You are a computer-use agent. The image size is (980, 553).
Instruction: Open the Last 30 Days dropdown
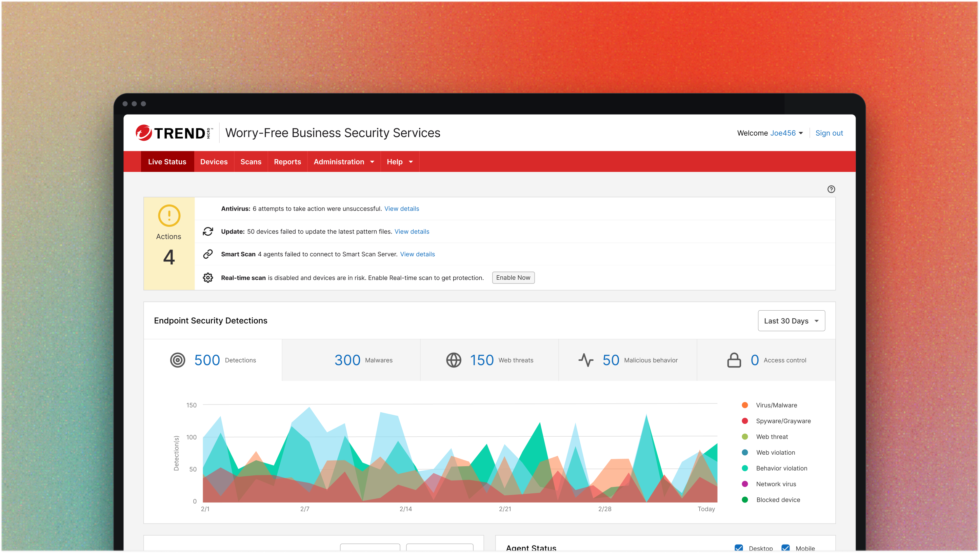point(791,321)
